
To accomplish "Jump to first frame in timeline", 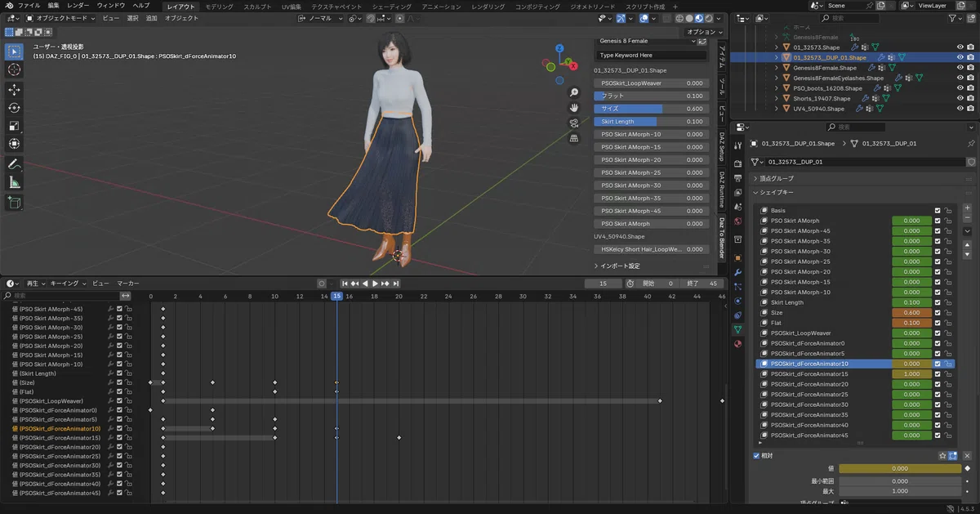I will click(x=345, y=283).
